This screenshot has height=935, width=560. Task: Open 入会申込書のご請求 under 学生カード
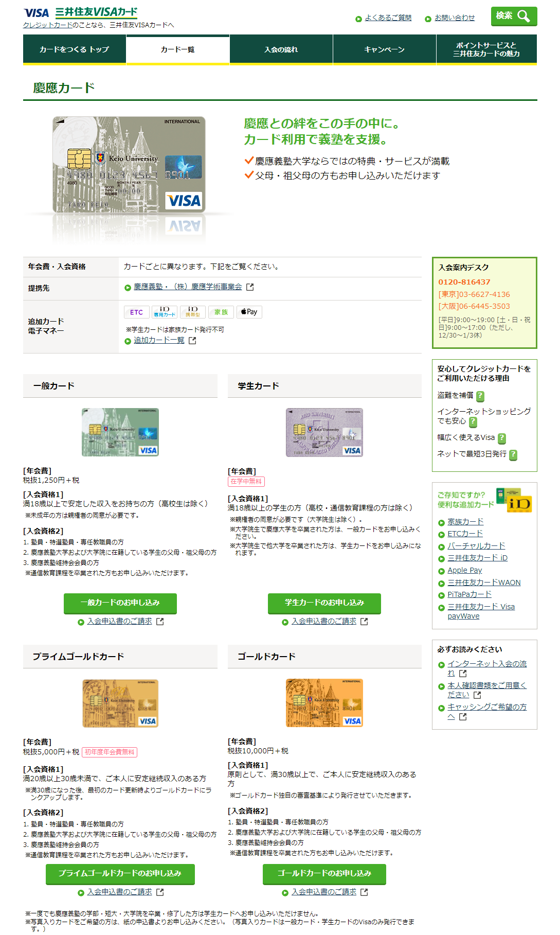[x=324, y=622]
